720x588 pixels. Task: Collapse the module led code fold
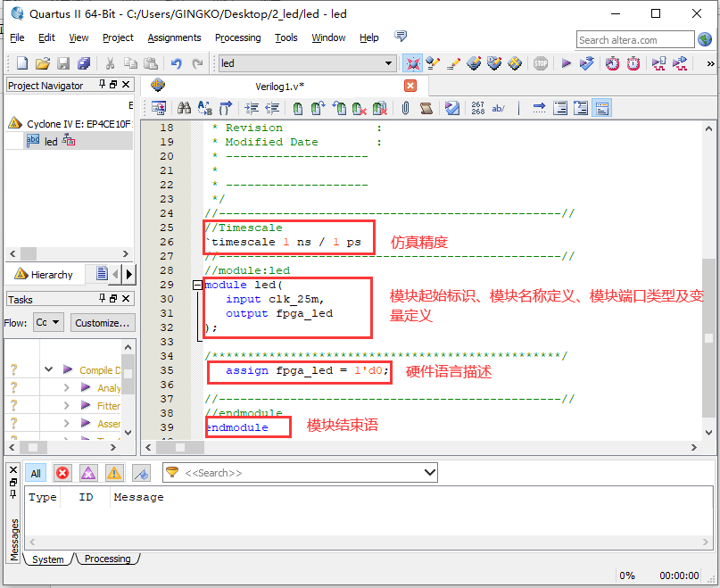pyautogui.click(x=197, y=285)
